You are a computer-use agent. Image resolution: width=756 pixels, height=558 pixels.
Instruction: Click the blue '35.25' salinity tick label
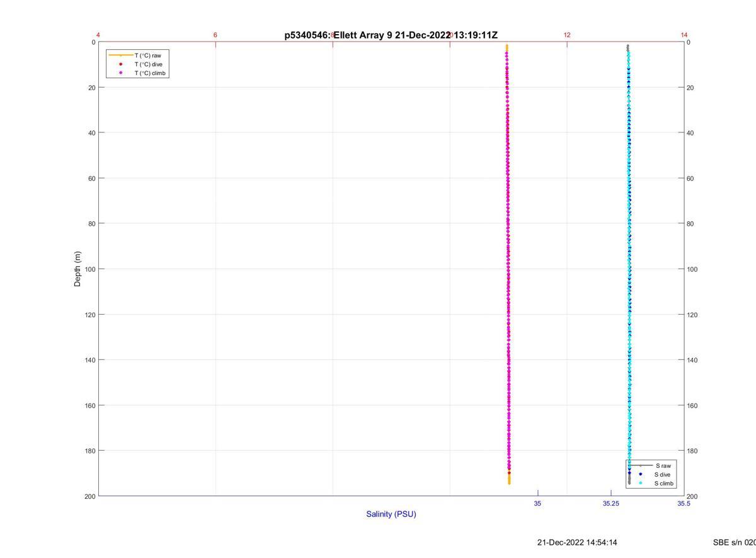[x=610, y=504]
